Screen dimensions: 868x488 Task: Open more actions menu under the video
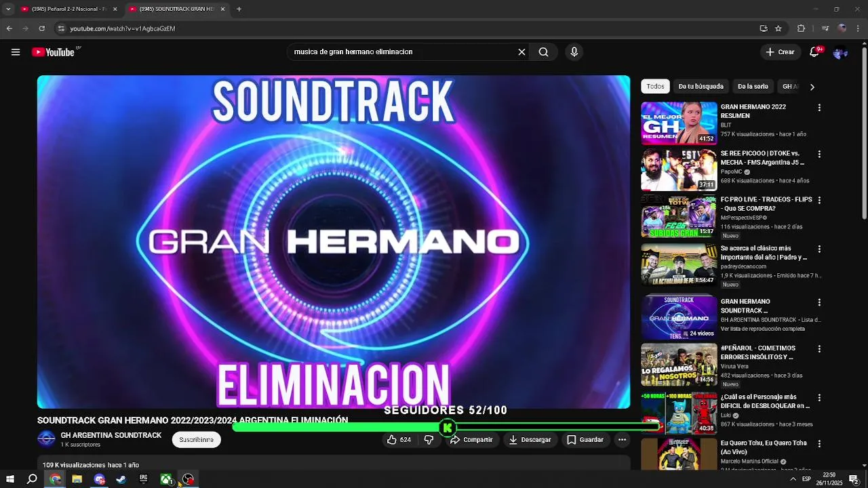[622, 440]
